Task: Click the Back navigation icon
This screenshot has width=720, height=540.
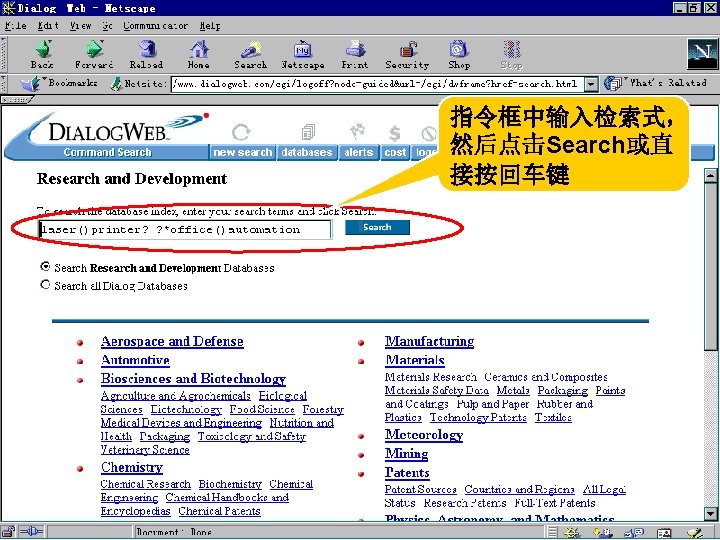Action: [43, 49]
